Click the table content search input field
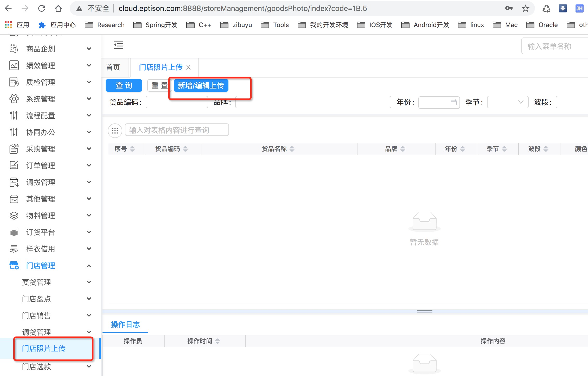The height and width of the screenshot is (376, 588). [177, 130]
